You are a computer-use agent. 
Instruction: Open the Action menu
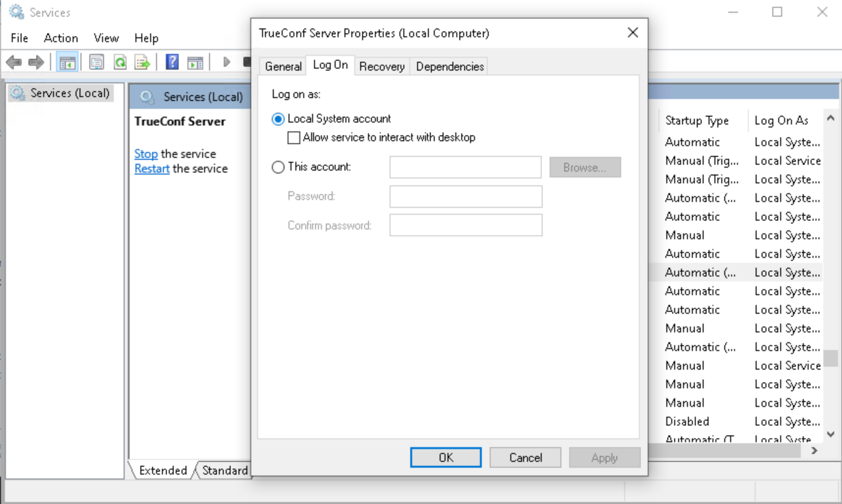(x=61, y=38)
